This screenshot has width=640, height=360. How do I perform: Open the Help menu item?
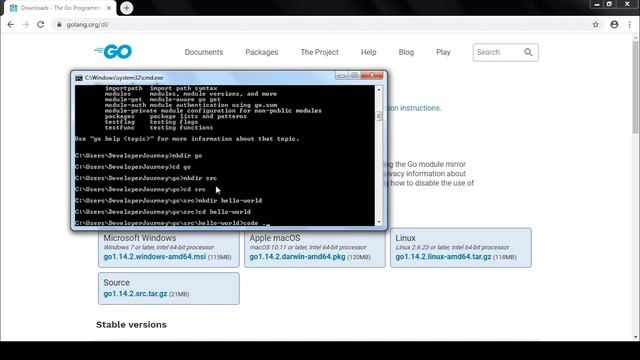(x=368, y=52)
